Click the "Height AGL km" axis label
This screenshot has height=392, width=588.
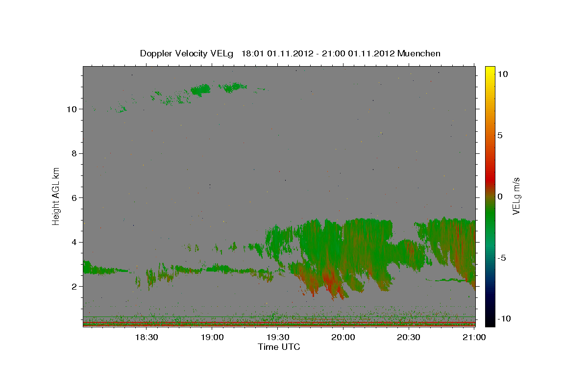coord(56,196)
